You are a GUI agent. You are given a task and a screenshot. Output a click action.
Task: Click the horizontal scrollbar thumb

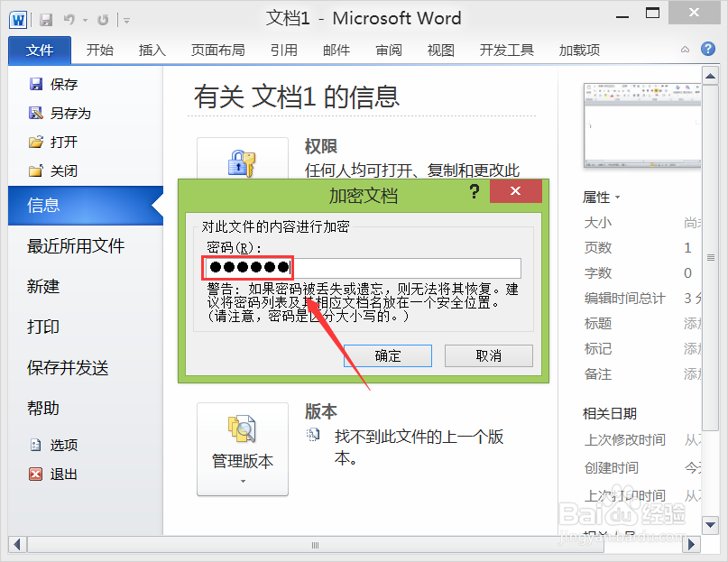pos(316,544)
